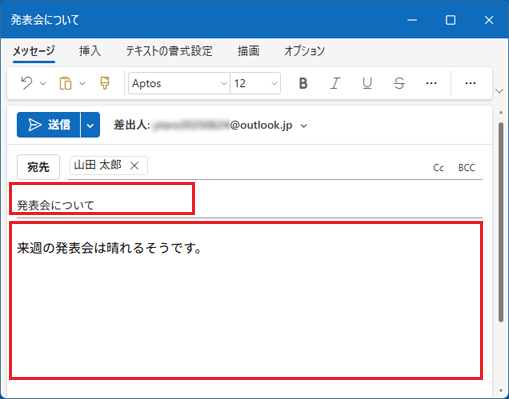
Task: Expand the 差出人 sender account dropdown
Action: pyautogui.click(x=304, y=126)
